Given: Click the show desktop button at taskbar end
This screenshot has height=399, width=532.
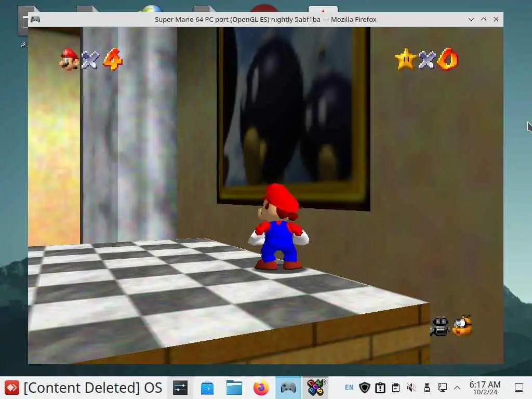Looking at the screenshot, I should click(519, 388).
